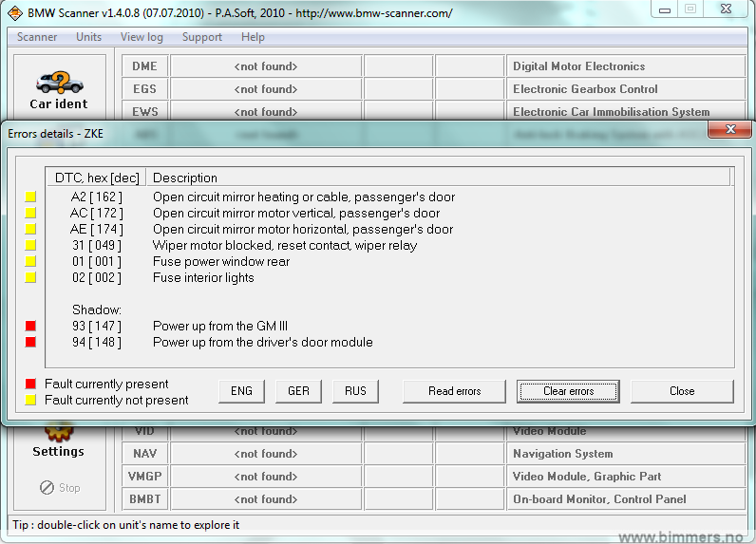Viewport: 756px width, 544px height.
Task: Click the Car ident car icon
Action: coord(58,82)
